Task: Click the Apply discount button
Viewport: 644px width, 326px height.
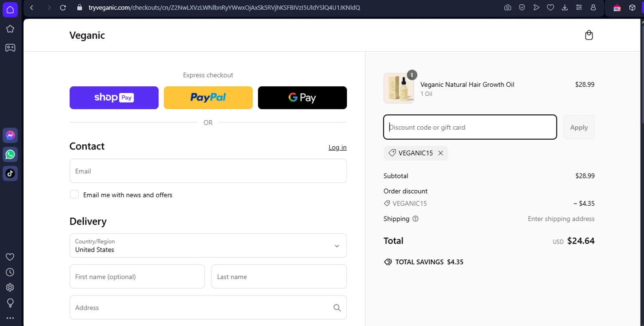Action: click(579, 127)
